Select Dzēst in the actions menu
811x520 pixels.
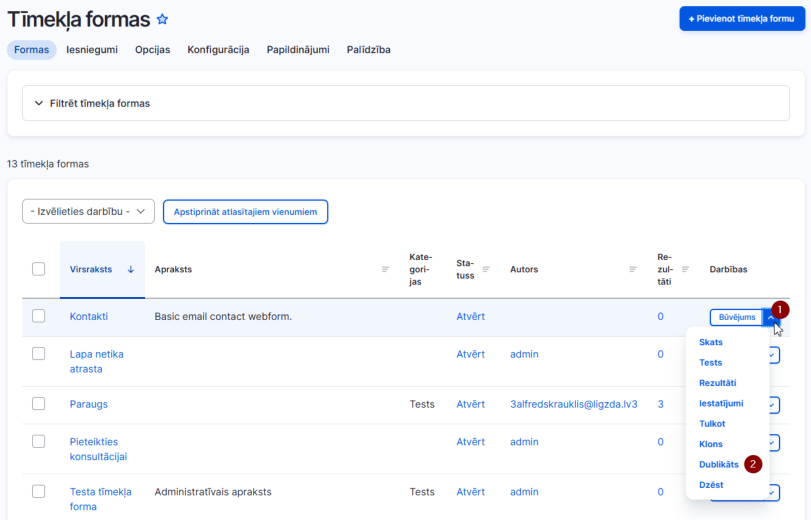pos(711,485)
